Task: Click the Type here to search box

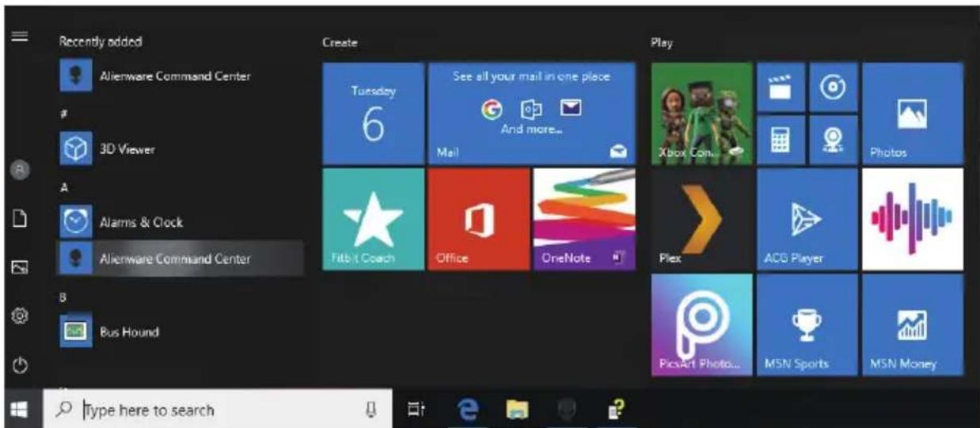Action: click(217, 409)
